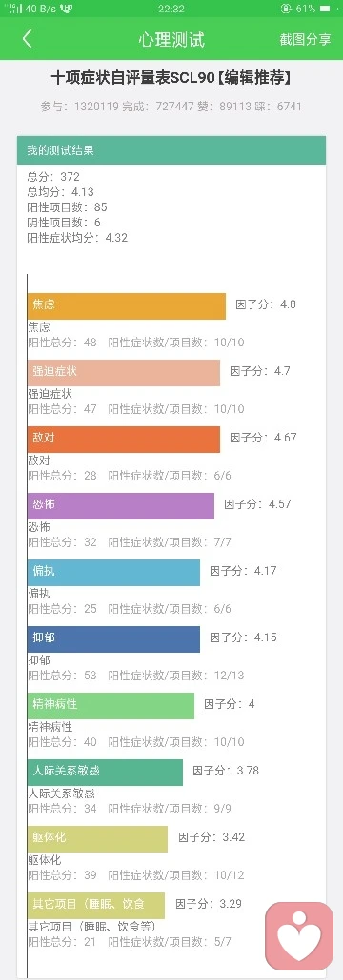Open the 我的测试结果 section header
The width and height of the screenshot is (343, 980).
pos(171,150)
